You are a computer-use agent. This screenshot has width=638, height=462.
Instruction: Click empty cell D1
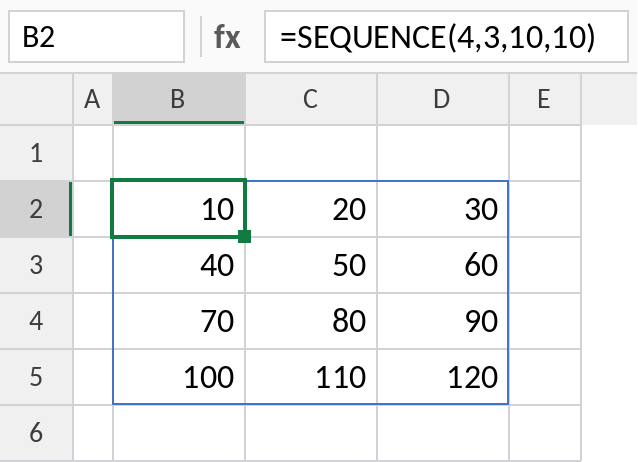pos(443,153)
